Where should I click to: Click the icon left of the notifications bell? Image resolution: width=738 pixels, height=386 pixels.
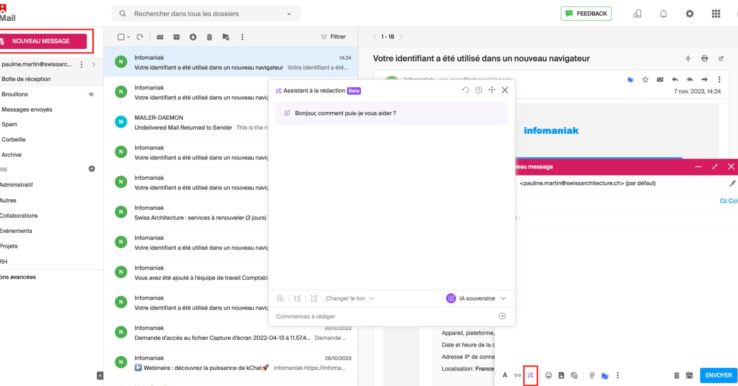pyautogui.click(x=637, y=14)
